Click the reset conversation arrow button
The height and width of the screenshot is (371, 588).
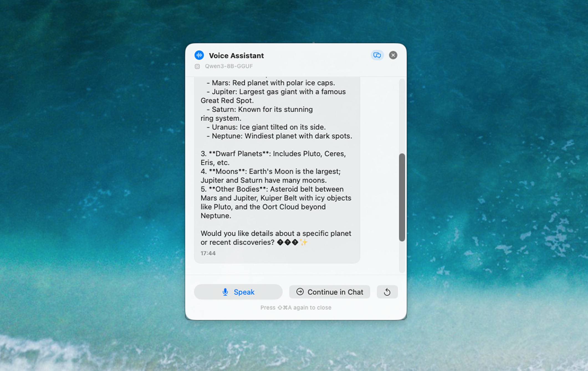(x=387, y=292)
